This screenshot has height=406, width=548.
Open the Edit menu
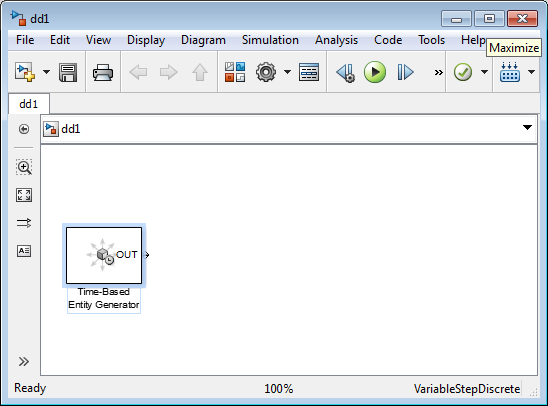click(60, 40)
